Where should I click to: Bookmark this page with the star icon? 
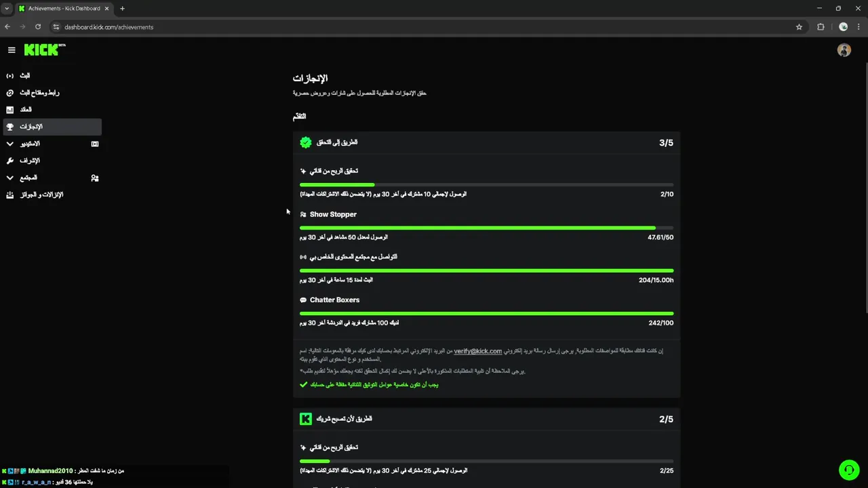[799, 27]
